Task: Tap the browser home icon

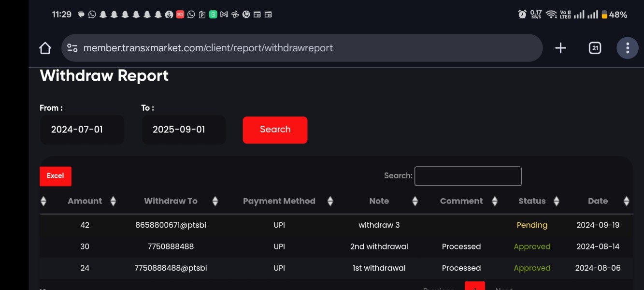Action: [x=45, y=48]
